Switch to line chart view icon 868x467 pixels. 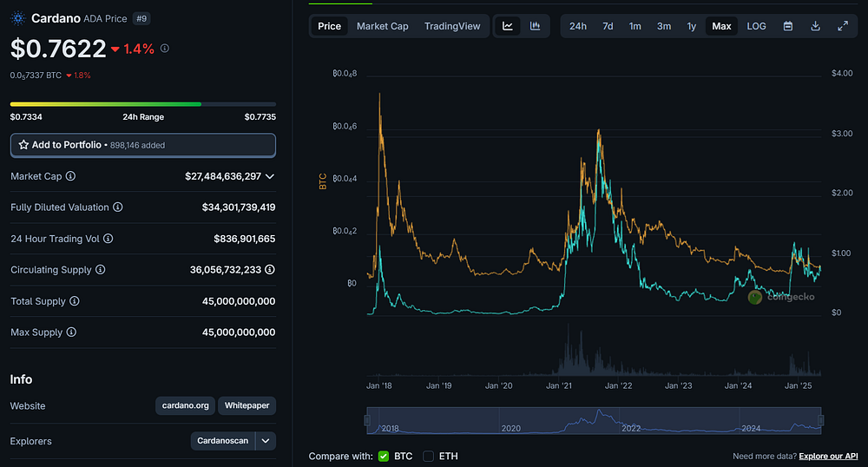508,26
